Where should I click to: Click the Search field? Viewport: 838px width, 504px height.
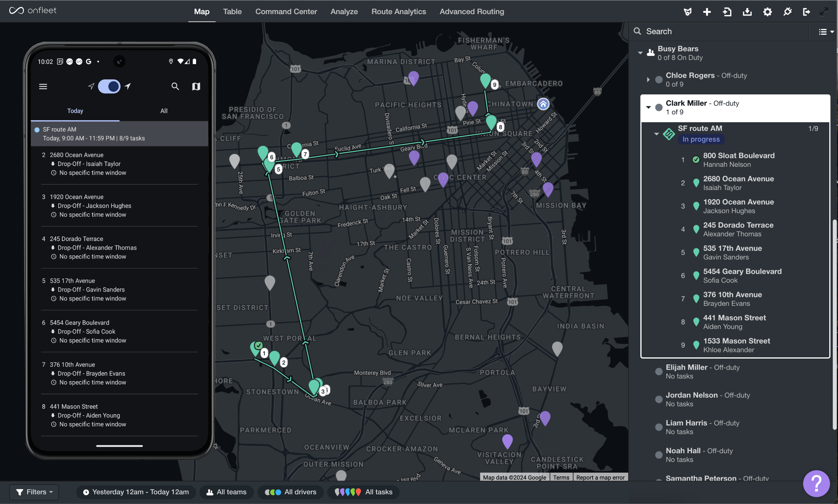(714, 31)
